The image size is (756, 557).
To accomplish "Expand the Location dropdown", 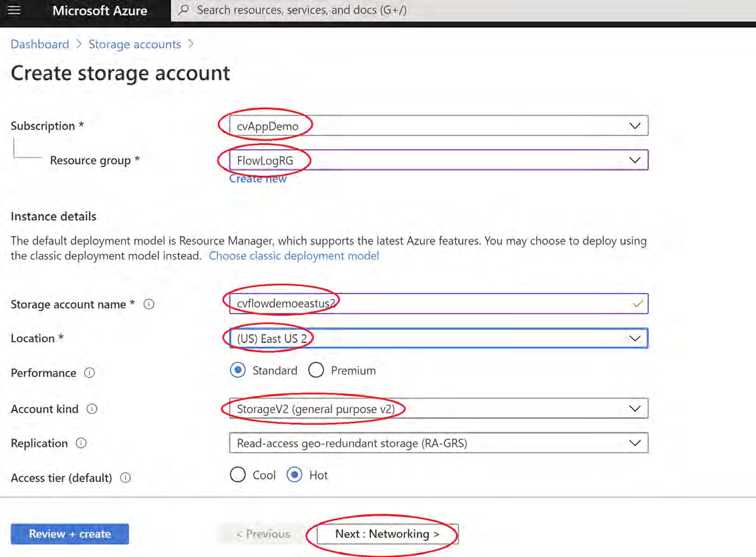I will 438,338.
